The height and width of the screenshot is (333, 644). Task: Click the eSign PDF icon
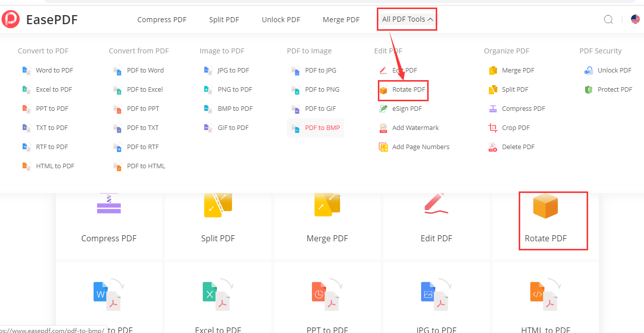(x=383, y=109)
